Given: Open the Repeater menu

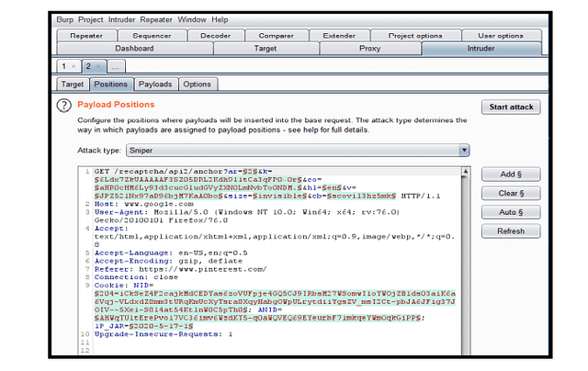Looking at the screenshot, I should (156, 19).
